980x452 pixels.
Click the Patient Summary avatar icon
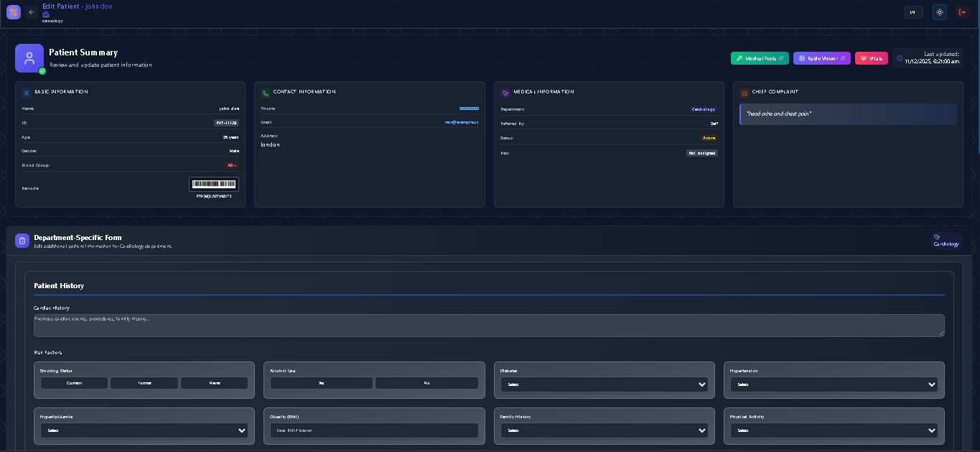click(29, 57)
